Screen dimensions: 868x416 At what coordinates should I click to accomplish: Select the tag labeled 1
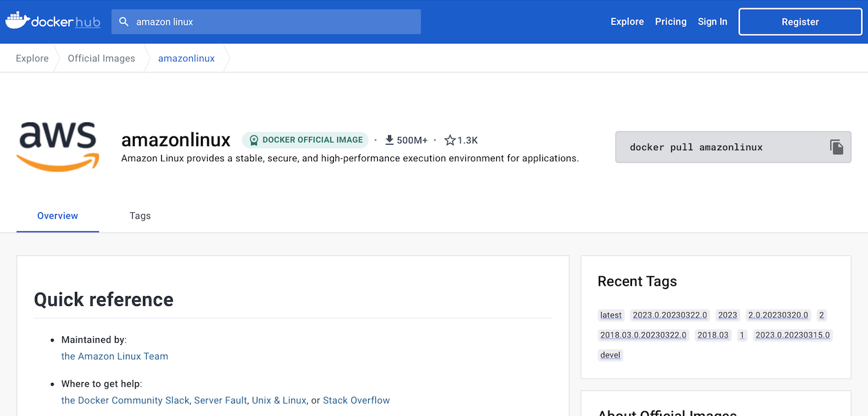click(742, 335)
